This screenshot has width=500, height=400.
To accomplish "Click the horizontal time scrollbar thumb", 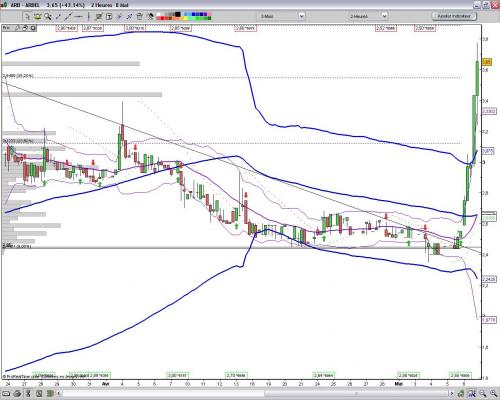I will [357, 394].
